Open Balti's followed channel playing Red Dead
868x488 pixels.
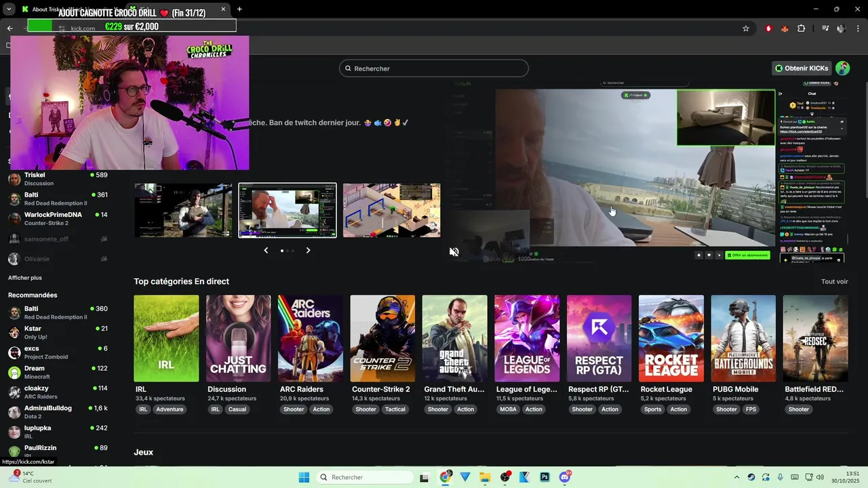click(x=58, y=199)
